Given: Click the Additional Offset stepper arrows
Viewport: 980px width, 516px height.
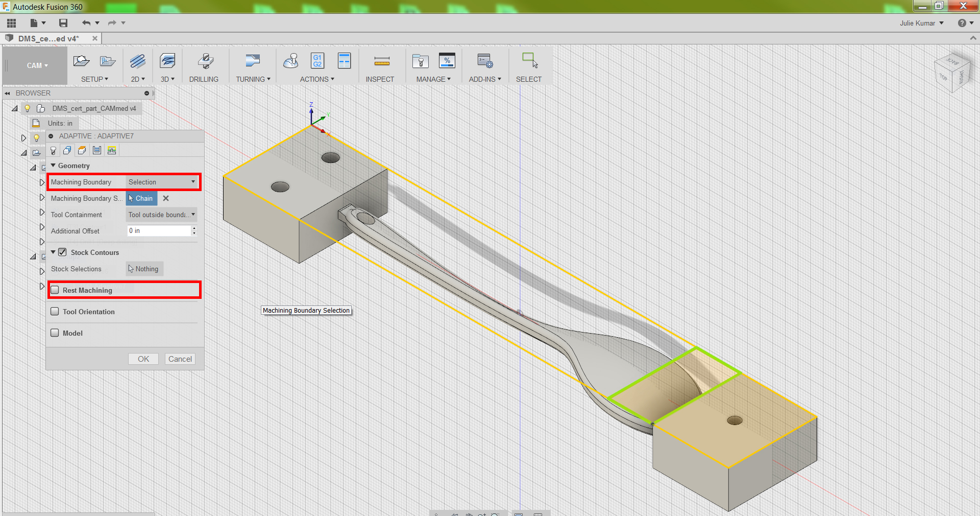Looking at the screenshot, I should coord(194,231).
